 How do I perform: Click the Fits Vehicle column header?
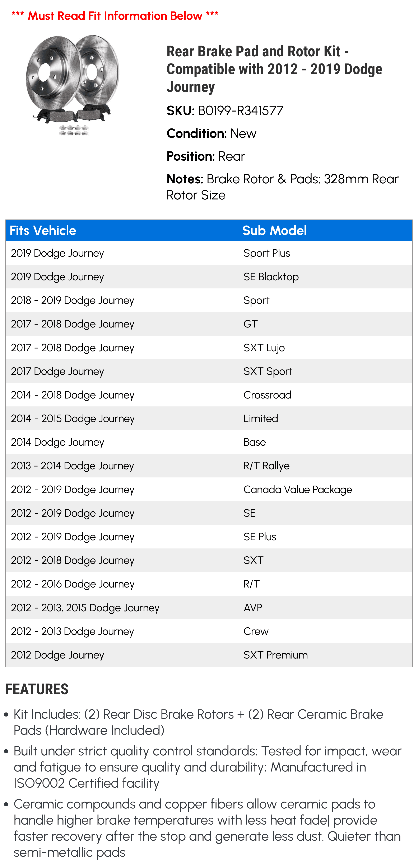pos(43,231)
